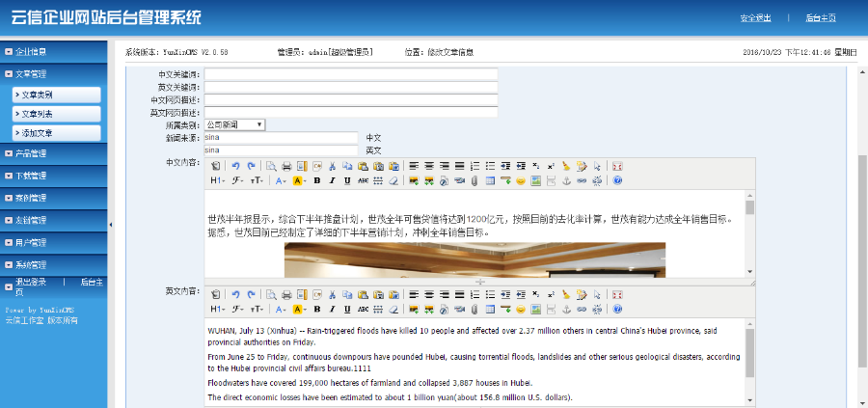Viewport: 868px width, 408px height.
Task: Toggle HTML source mode in Chinese content editor
Action: coord(216,166)
